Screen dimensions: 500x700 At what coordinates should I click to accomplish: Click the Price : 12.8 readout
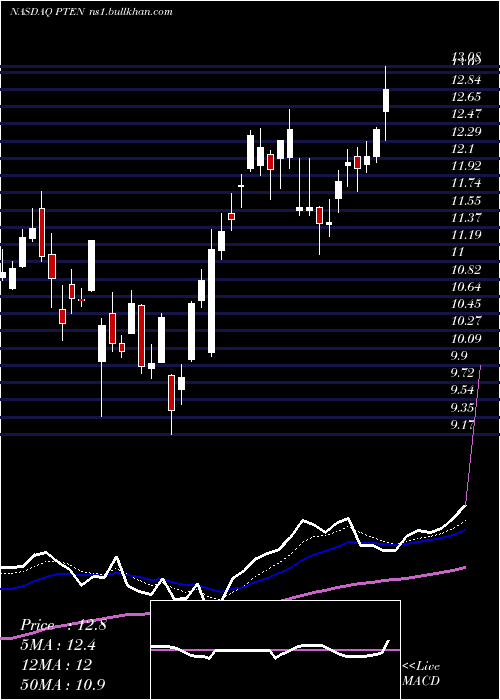[63, 625]
